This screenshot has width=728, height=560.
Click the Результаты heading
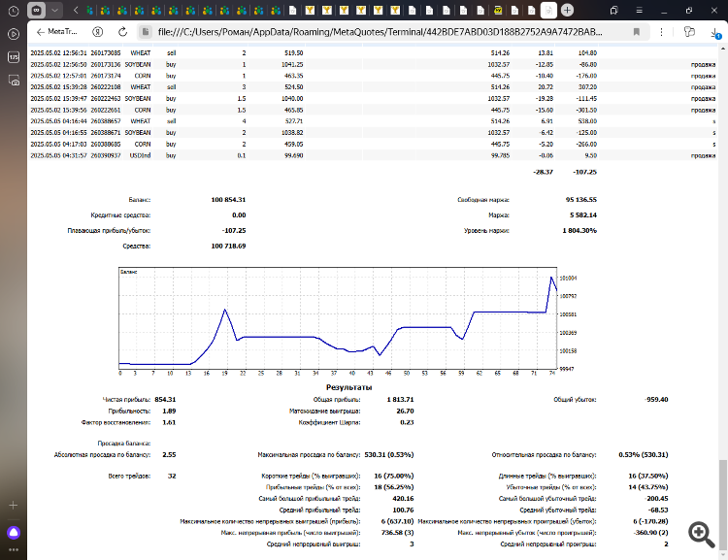point(348,387)
